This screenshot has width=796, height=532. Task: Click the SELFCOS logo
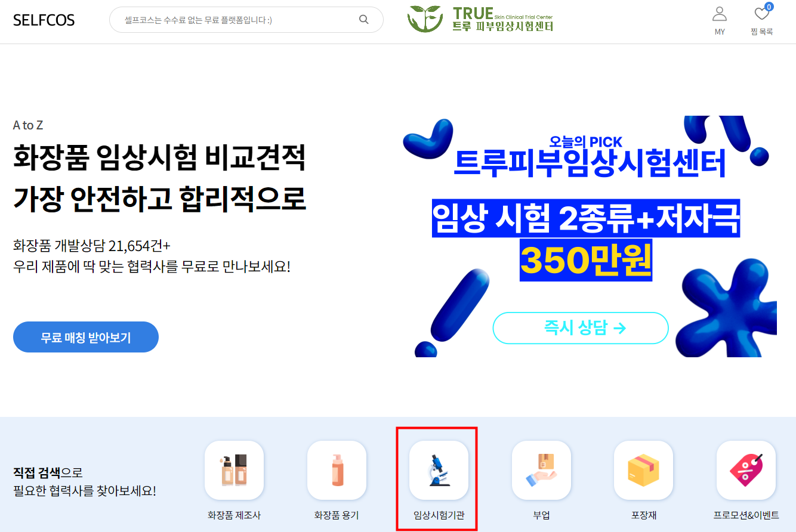click(44, 20)
